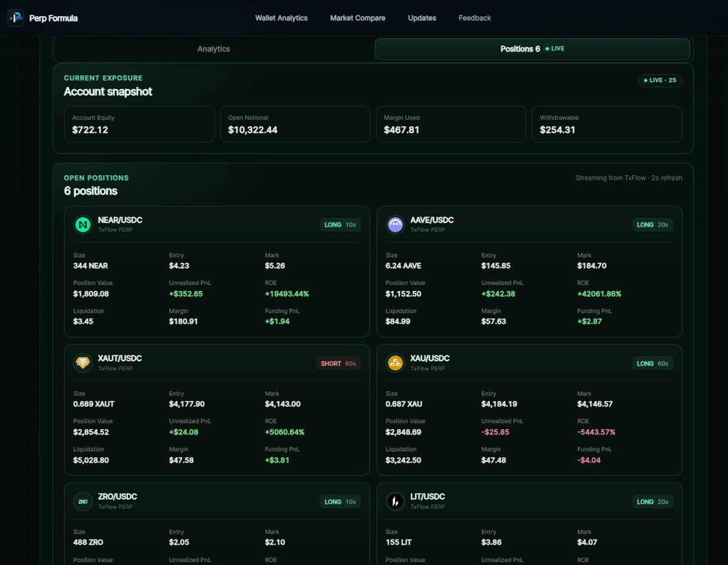
Task: Click the NEAR coin icon
Action: pos(83,225)
